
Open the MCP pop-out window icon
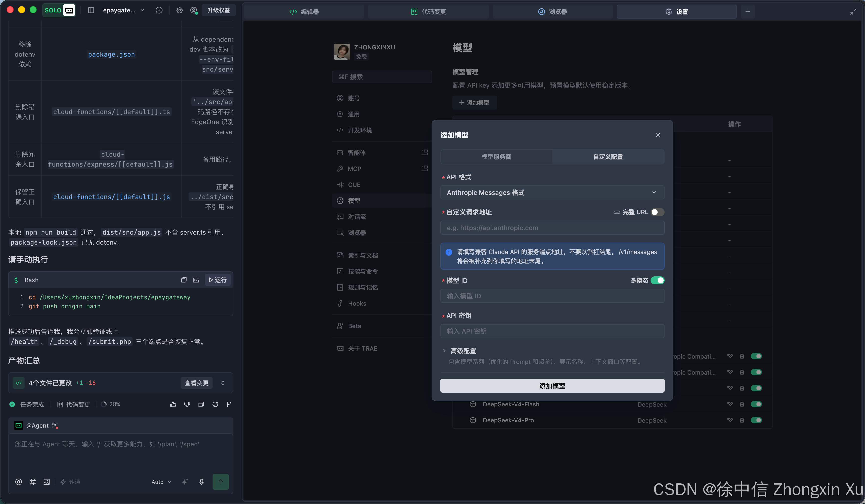424,168
